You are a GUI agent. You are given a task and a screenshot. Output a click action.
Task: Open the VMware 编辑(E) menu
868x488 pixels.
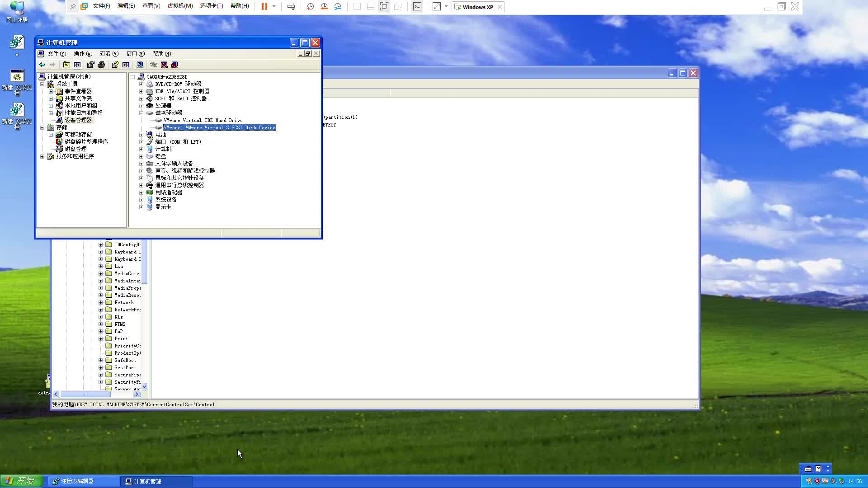point(126,6)
